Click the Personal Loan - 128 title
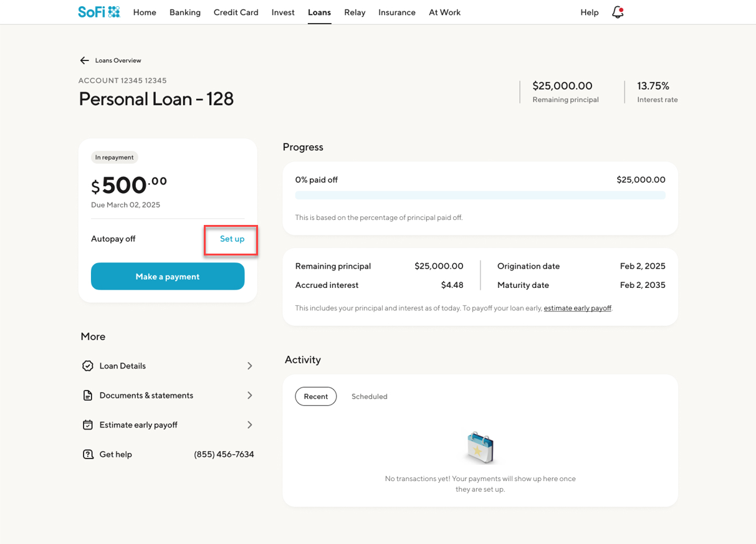 pos(156,99)
